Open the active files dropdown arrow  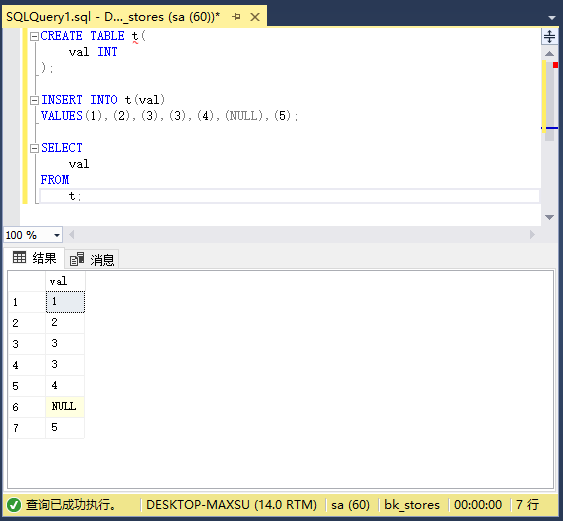552,17
